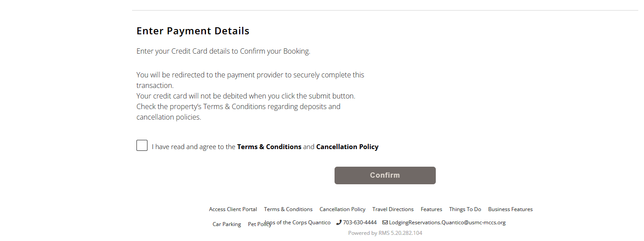
Task: Click Powered by RMS version text
Action: coord(385,233)
